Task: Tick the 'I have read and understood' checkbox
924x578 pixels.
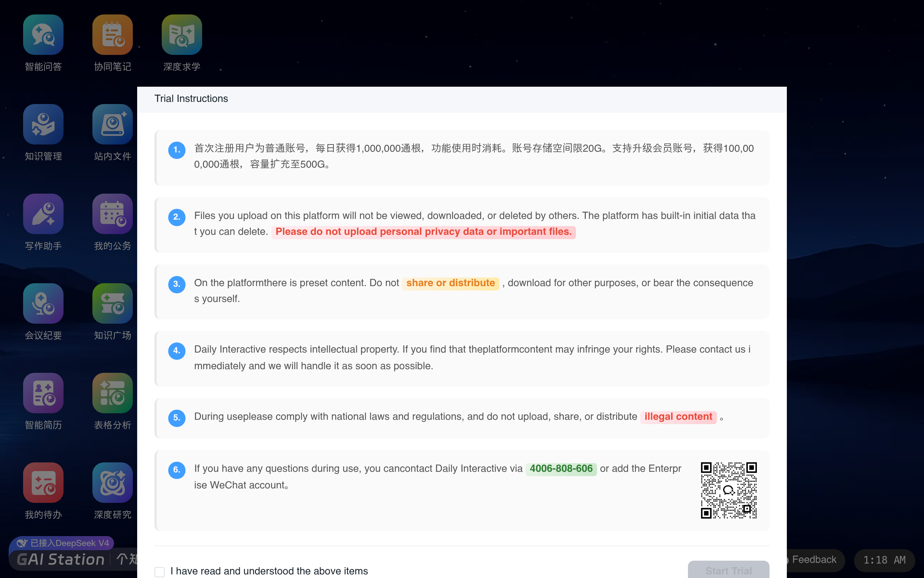Action: [160, 572]
